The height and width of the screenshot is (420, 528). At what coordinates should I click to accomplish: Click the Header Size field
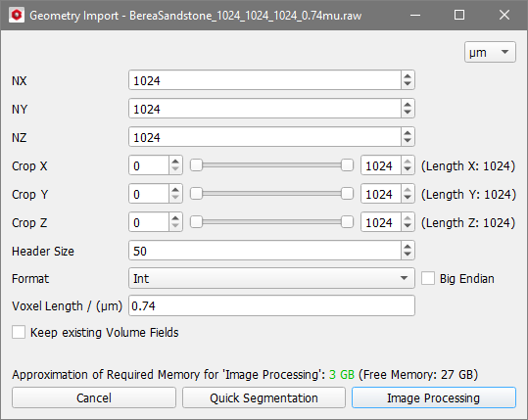pos(264,250)
